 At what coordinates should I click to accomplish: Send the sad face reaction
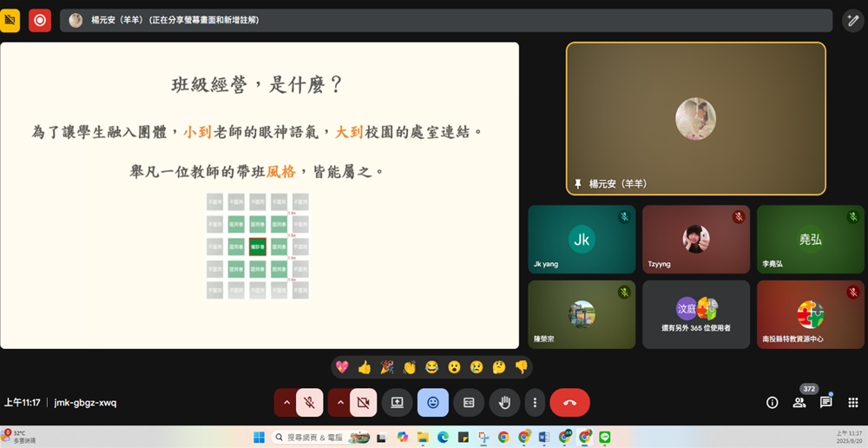pos(477,367)
